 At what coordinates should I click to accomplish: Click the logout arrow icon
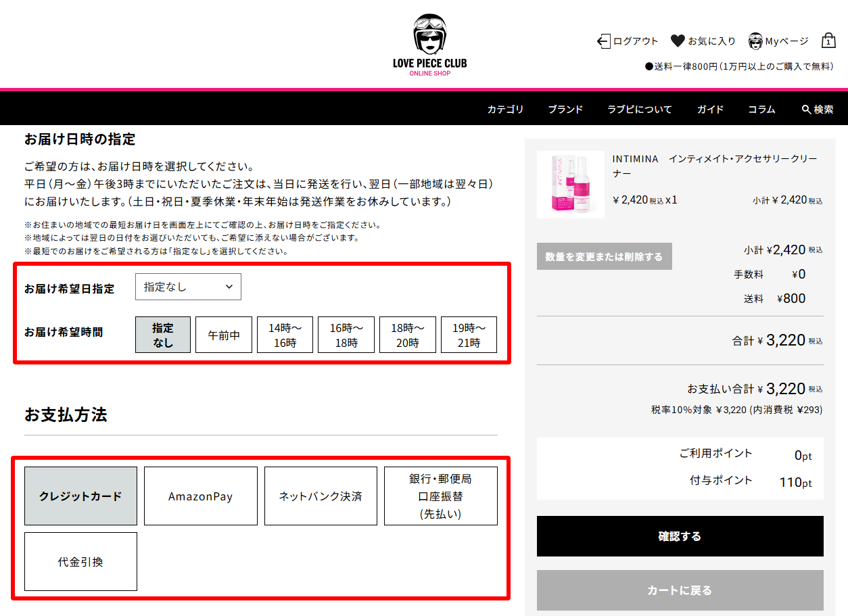pos(603,41)
